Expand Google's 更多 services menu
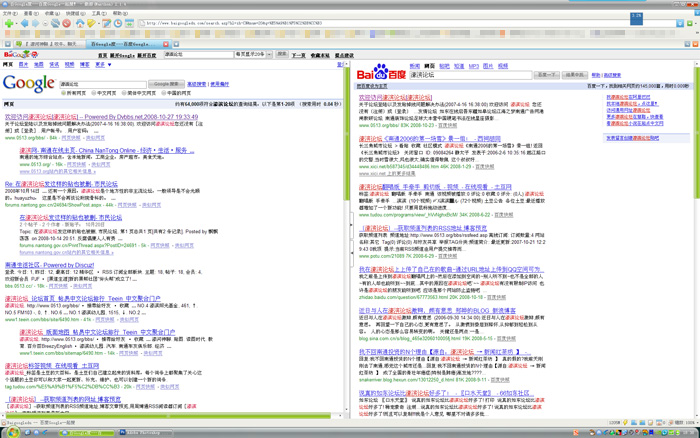The image size is (700, 438). pos(100,65)
